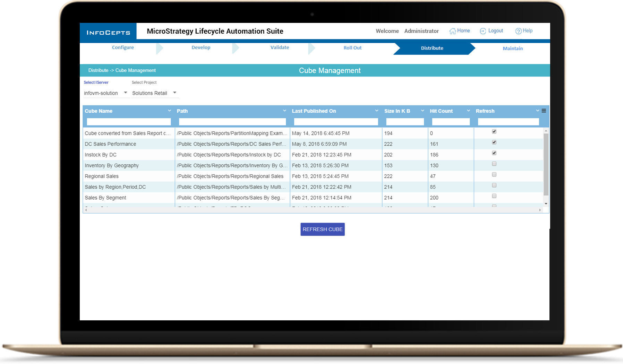Click the Logout arrow icon
Screen dimensions: 623x364
pos(483,31)
